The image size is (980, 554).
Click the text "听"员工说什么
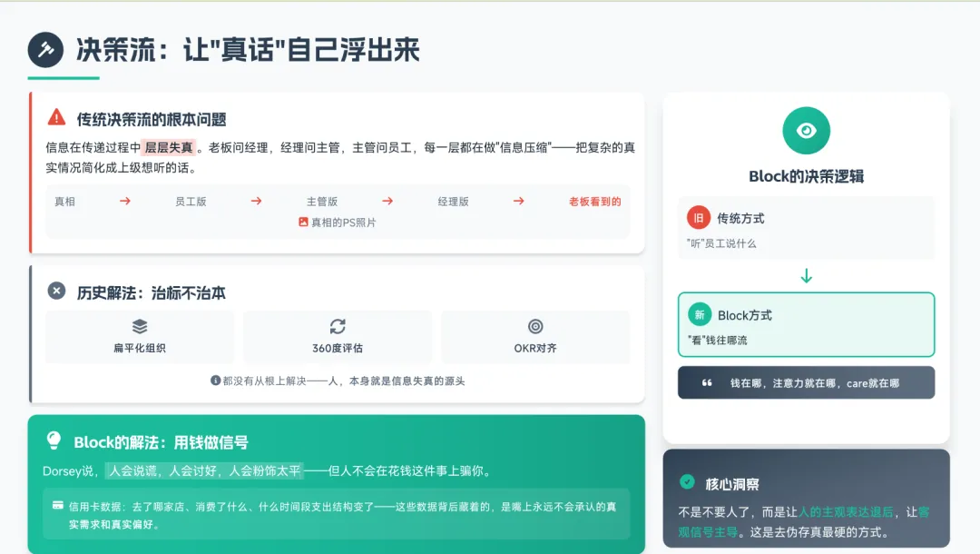[721, 243]
